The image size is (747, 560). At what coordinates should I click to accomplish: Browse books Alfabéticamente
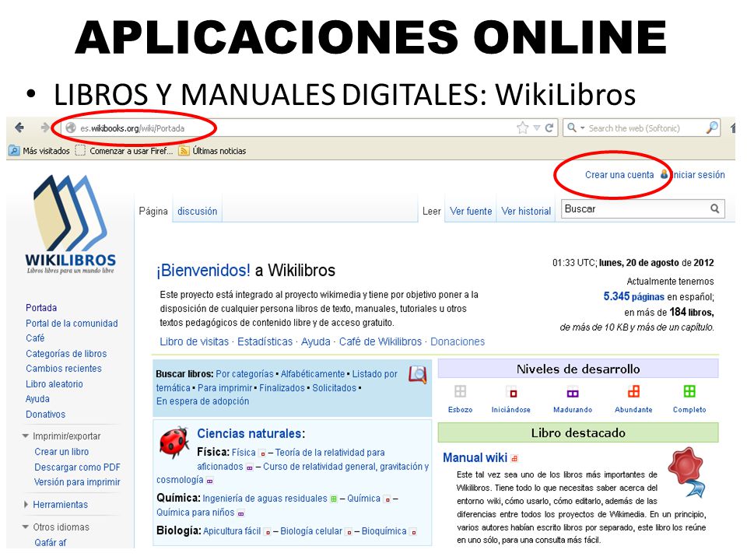click(x=313, y=374)
